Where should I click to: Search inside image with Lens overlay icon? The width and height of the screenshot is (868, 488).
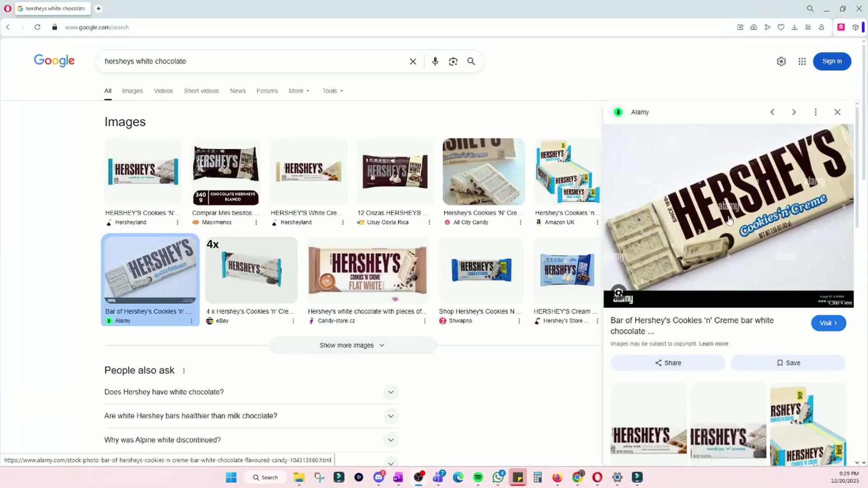click(x=618, y=293)
